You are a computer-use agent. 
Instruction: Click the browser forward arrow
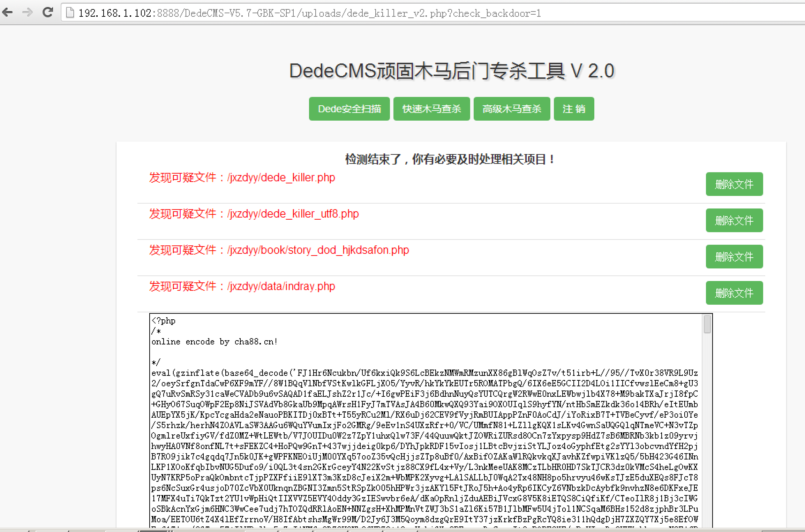27,13
